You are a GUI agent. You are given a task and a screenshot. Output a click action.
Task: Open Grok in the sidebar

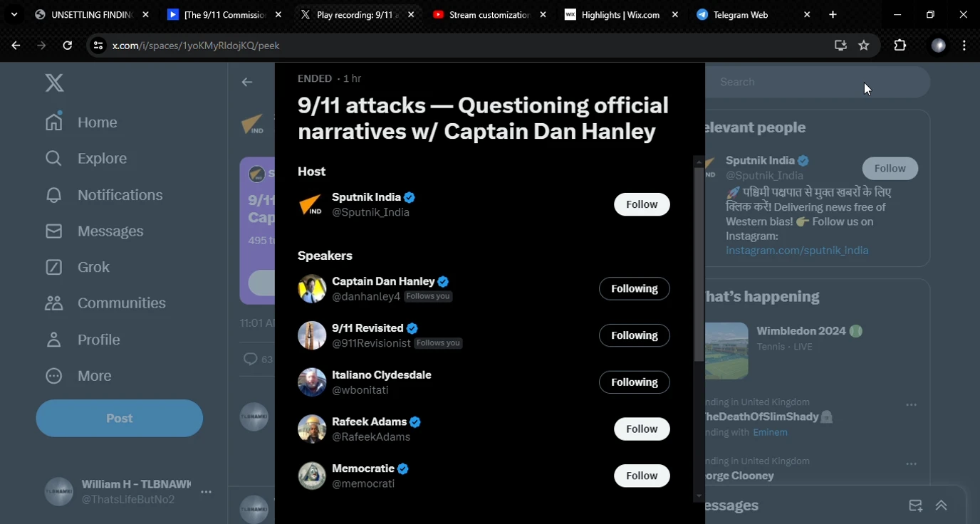[x=78, y=267]
